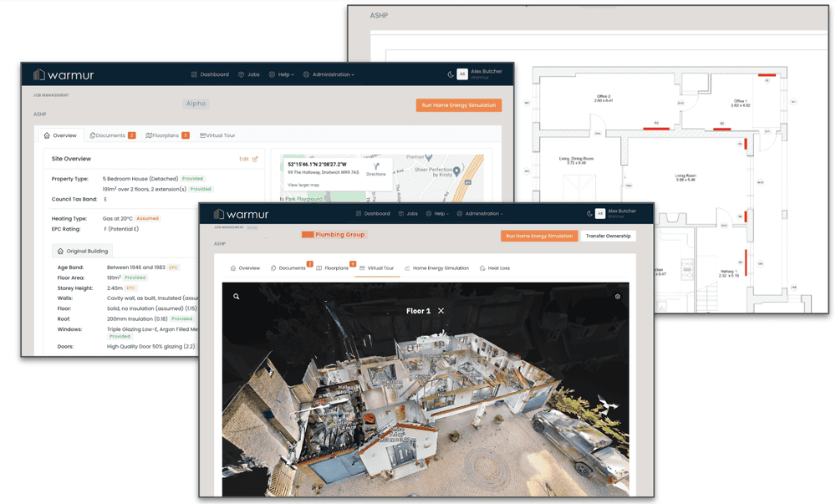
Task: Expand the Help menu in the Plumbing Group window
Action: [437, 214]
